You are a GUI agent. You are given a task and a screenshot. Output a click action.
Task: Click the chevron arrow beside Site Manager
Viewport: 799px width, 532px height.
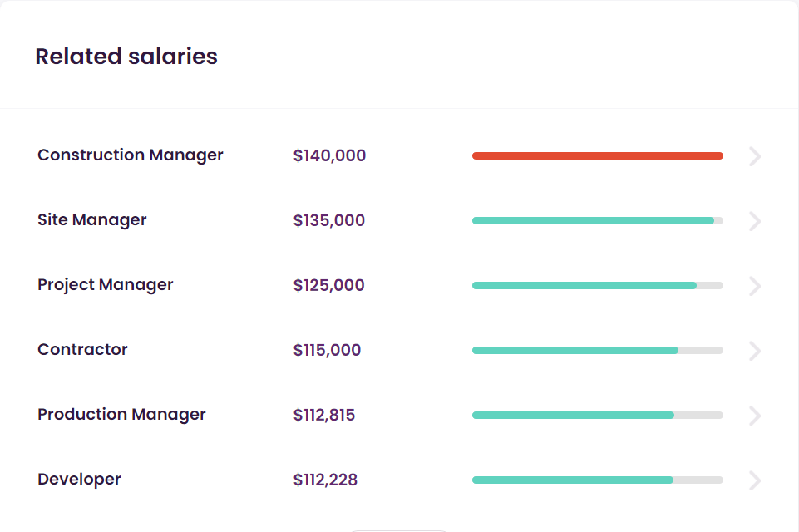tap(754, 221)
